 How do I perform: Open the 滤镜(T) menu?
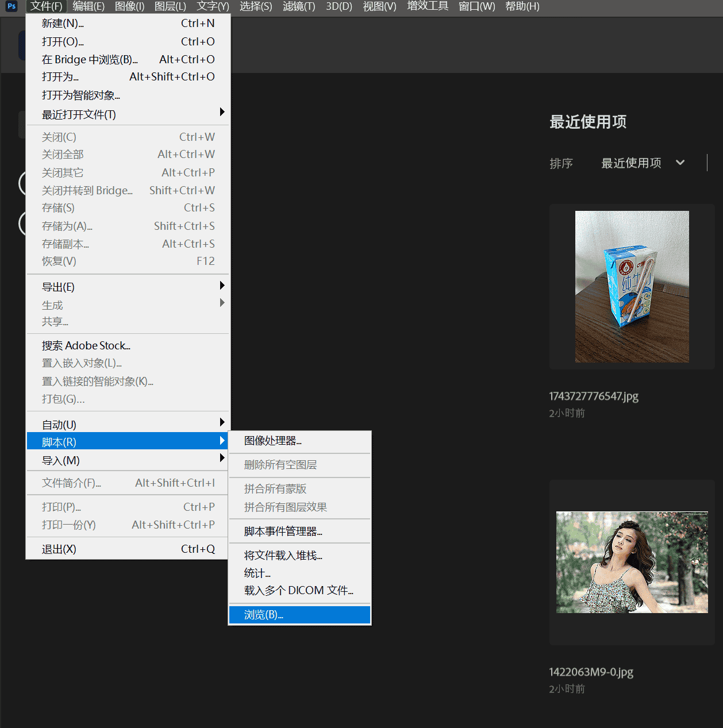pyautogui.click(x=299, y=6)
